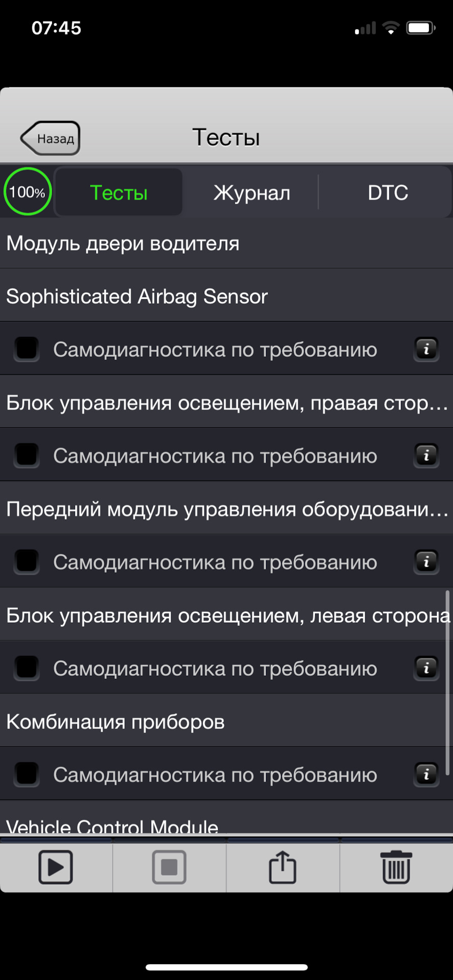Open the DTC tab

pyautogui.click(x=388, y=192)
